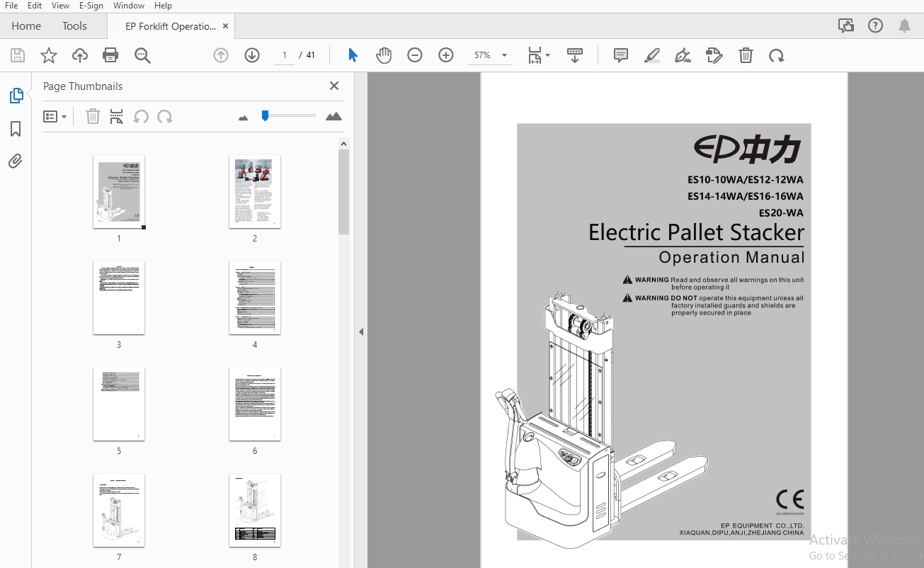Select the EP Forklift Operation document tab

pos(171,26)
